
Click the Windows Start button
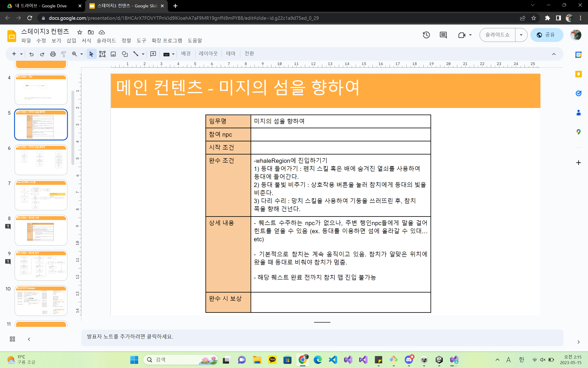coord(134,359)
